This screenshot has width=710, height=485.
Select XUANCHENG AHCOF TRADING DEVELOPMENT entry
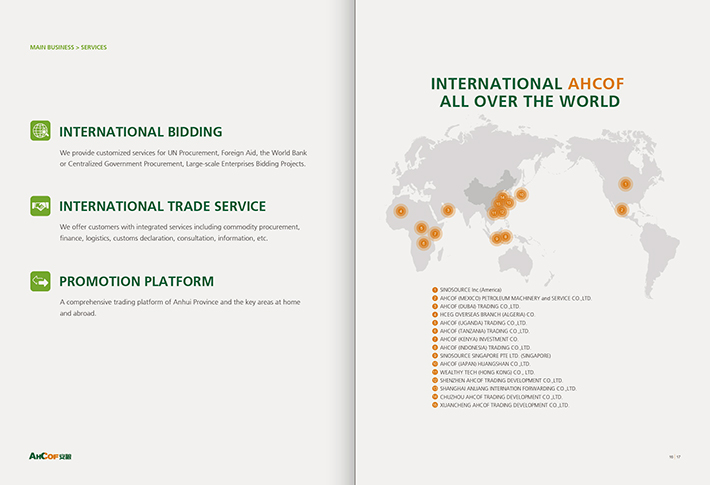(504, 405)
